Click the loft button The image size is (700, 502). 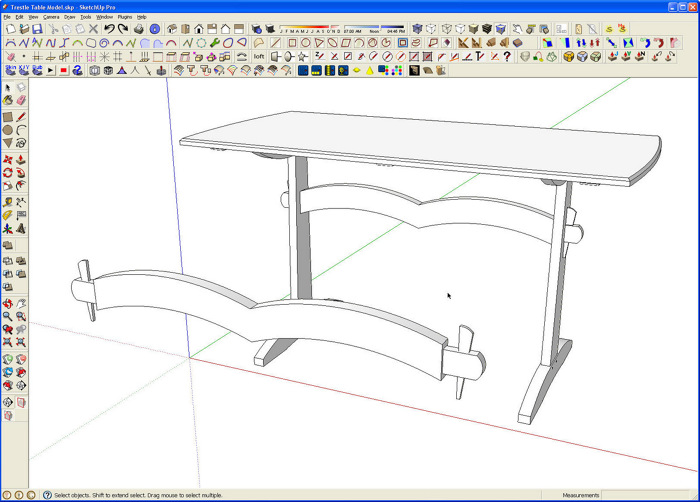point(259,56)
